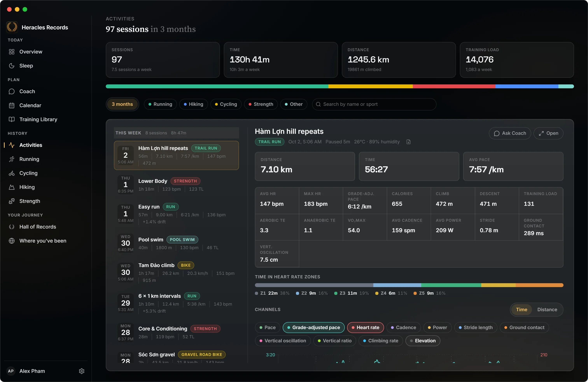Click the Strength dumbbell icon in sidebar

point(12,201)
